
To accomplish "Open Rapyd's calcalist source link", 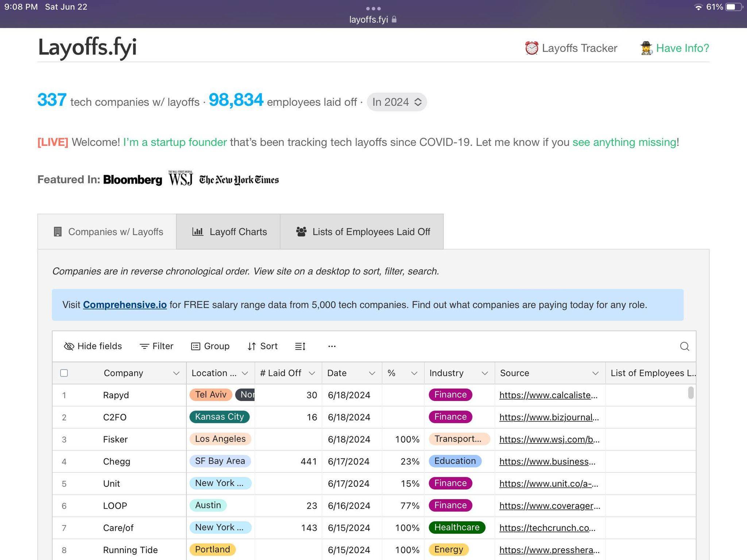I will pos(548,395).
